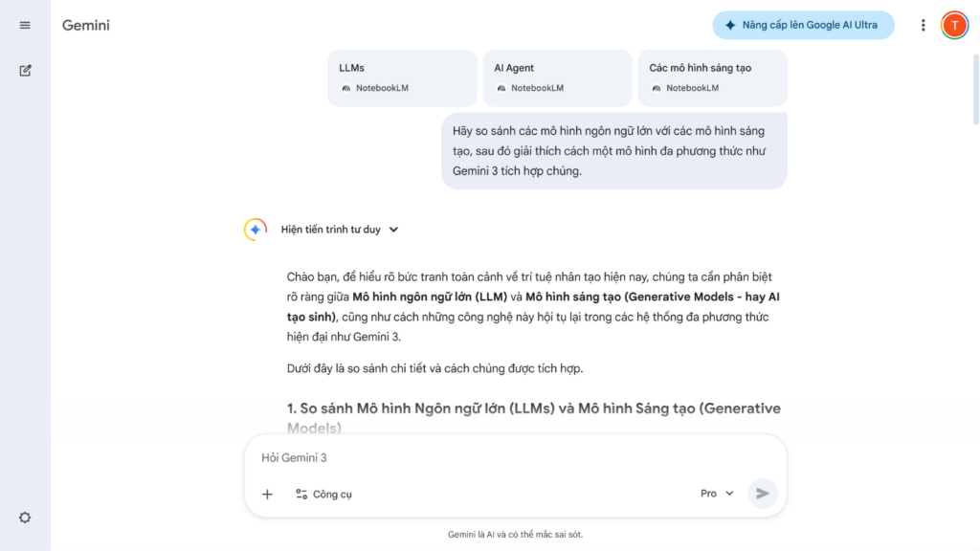Image resolution: width=980 pixels, height=551 pixels.
Task: Focus the 'Hỏi Gemini 3' input field
Action: [515, 458]
